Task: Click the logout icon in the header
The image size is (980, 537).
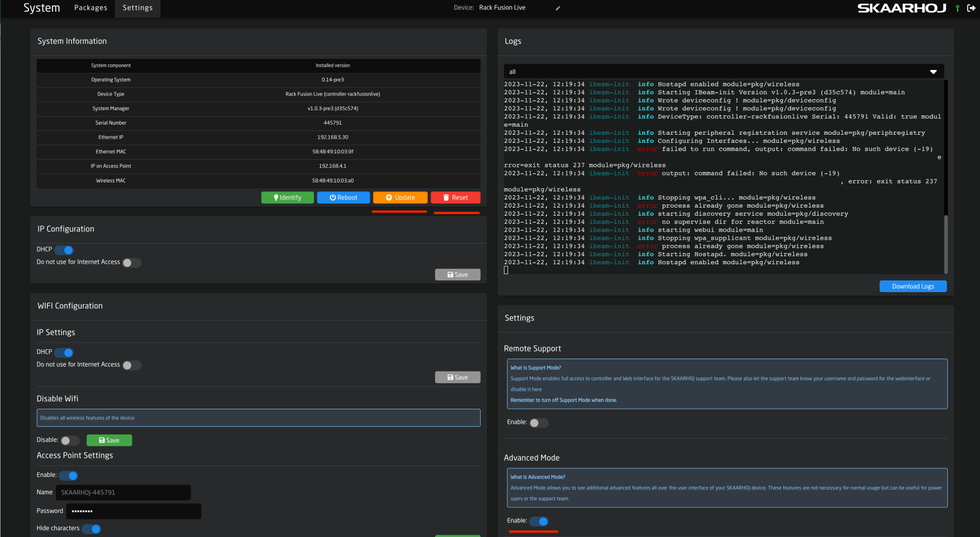Action: click(x=971, y=8)
